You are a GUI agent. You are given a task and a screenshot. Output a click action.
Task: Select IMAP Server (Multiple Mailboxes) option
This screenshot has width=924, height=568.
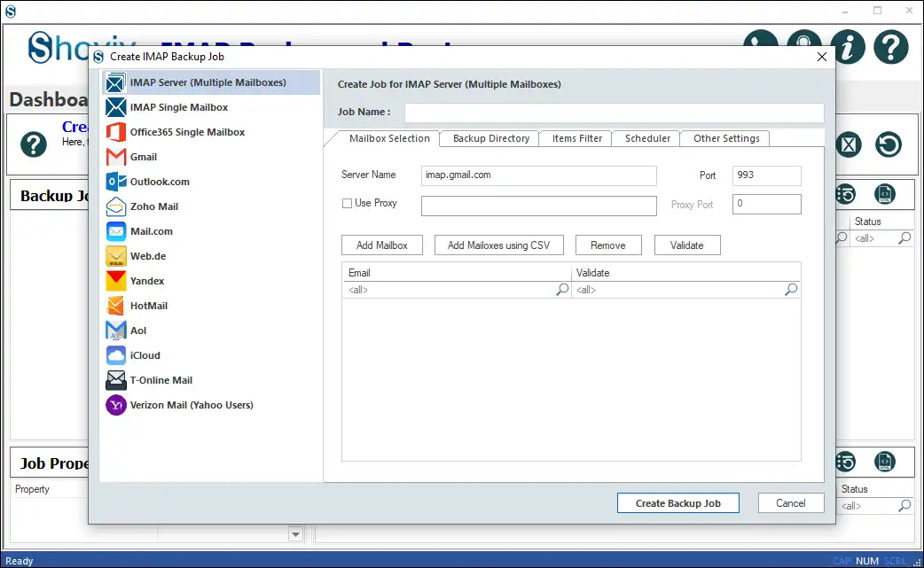[x=211, y=82]
